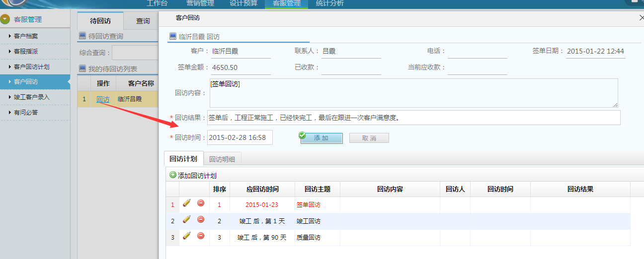Switch to the 回访明细 tab
Image resolution: width=644 pixels, height=259 pixels.
coord(222,159)
